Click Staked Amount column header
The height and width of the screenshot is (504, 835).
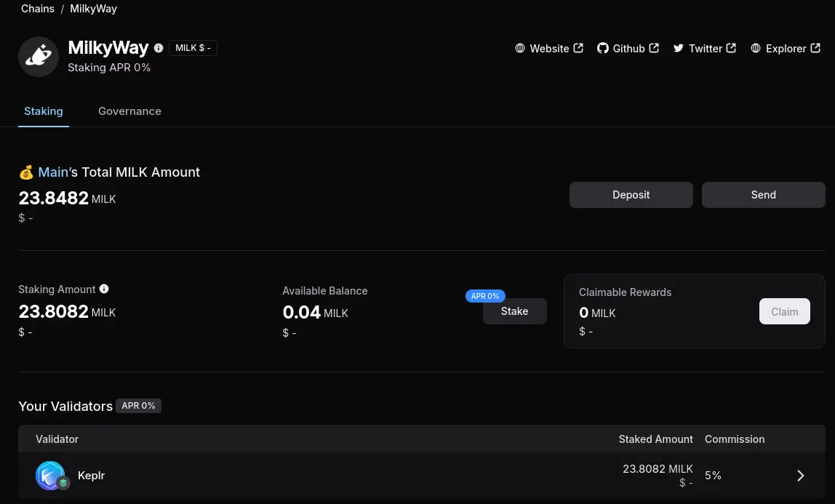click(x=655, y=439)
